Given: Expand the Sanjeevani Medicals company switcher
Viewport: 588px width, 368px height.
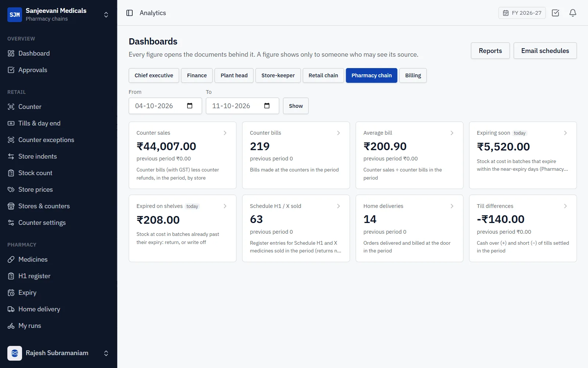Looking at the screenshot, I should pyautogui.click(x=58, y=15).
